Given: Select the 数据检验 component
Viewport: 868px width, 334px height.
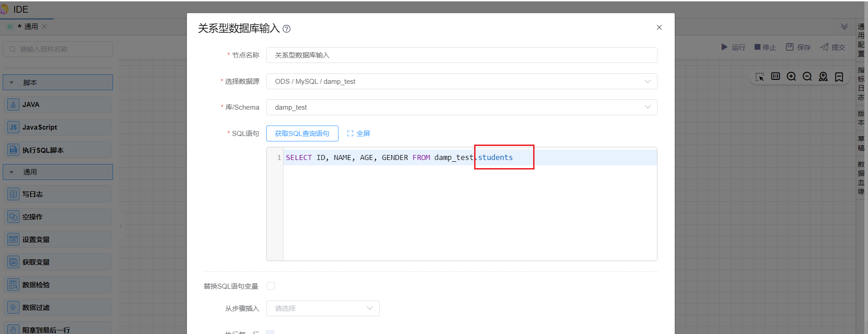Looking at the screenshot, I should click(x=58, y=285).
